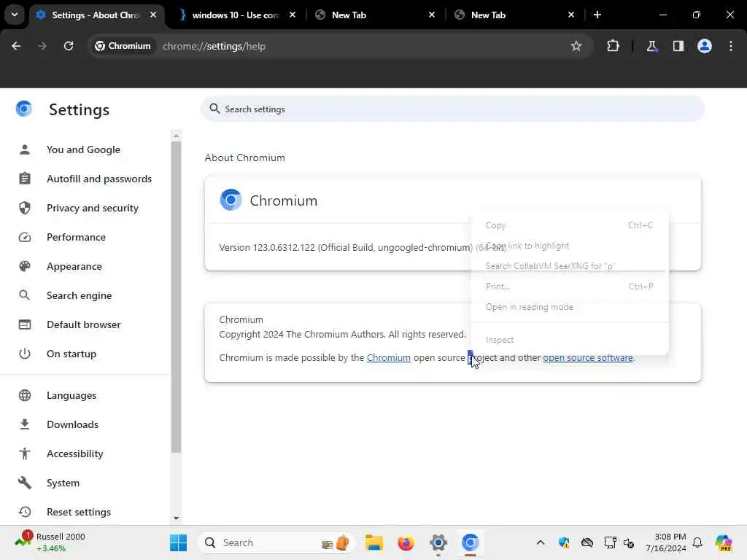Choose Copy in the context menu
The height and width of the screenshot is (560, 747).
click(x=569, y=225)
